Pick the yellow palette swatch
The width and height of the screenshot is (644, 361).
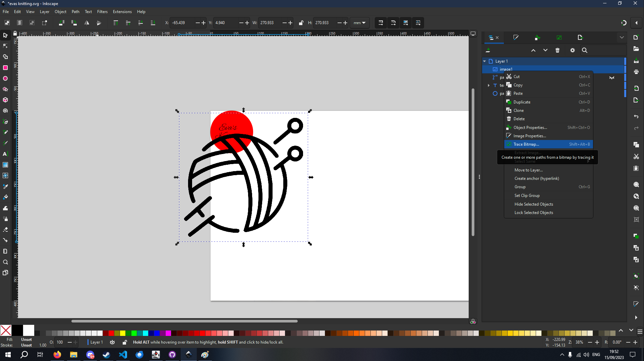[123, 333]
